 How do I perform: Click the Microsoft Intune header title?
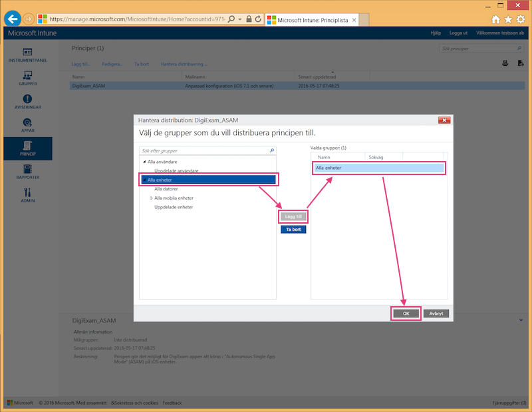(x=32, y=33)
